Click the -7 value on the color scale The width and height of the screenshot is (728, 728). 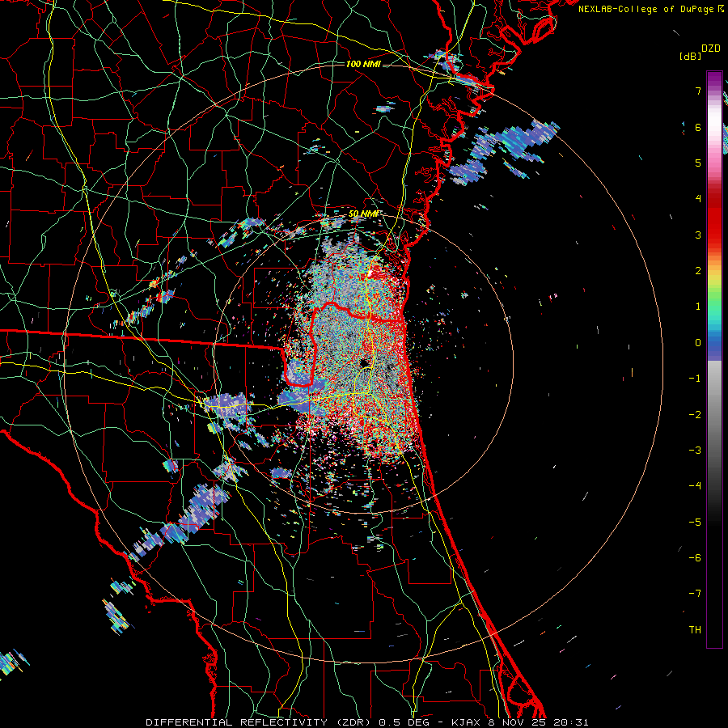(695, 594)
